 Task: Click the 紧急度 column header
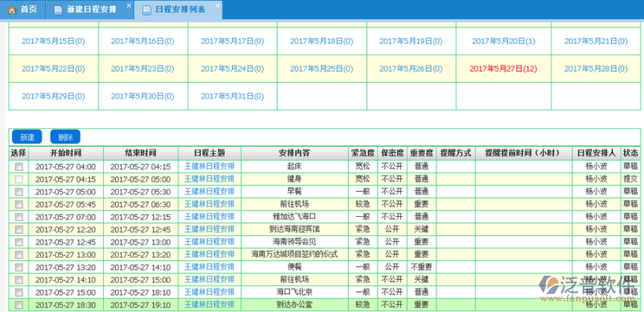[x=363, y=153]
